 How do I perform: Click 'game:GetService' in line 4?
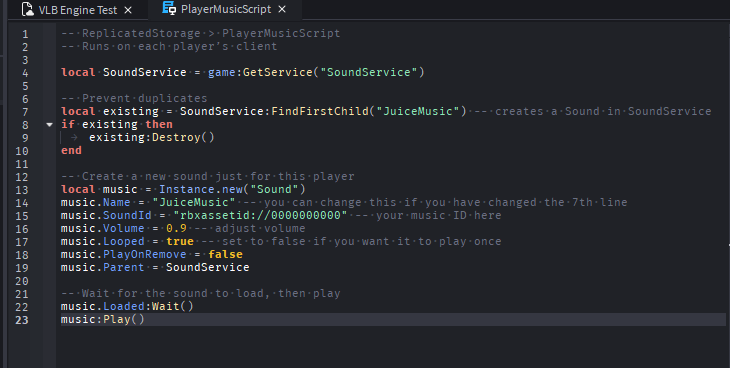tap(260, 72)
